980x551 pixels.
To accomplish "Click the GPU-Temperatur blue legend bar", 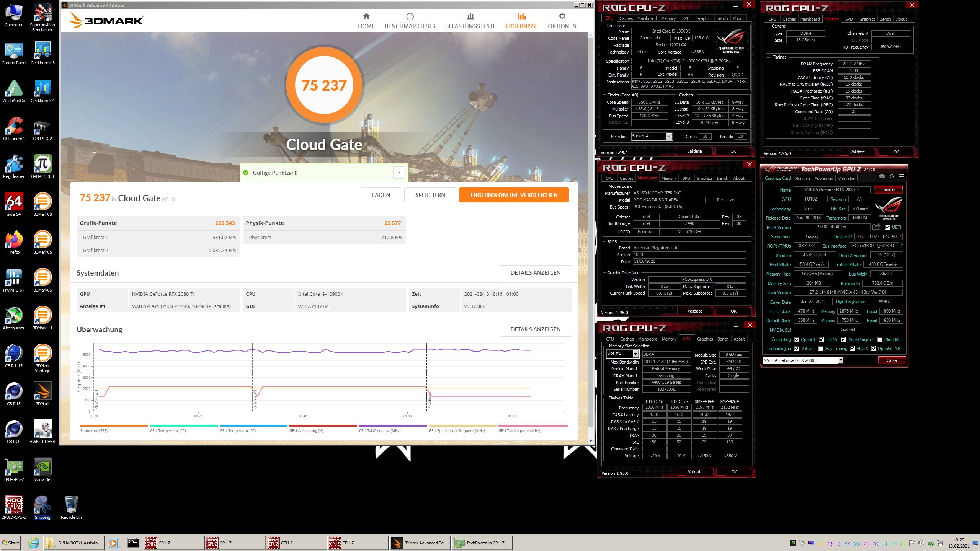I will coord(253,425).
